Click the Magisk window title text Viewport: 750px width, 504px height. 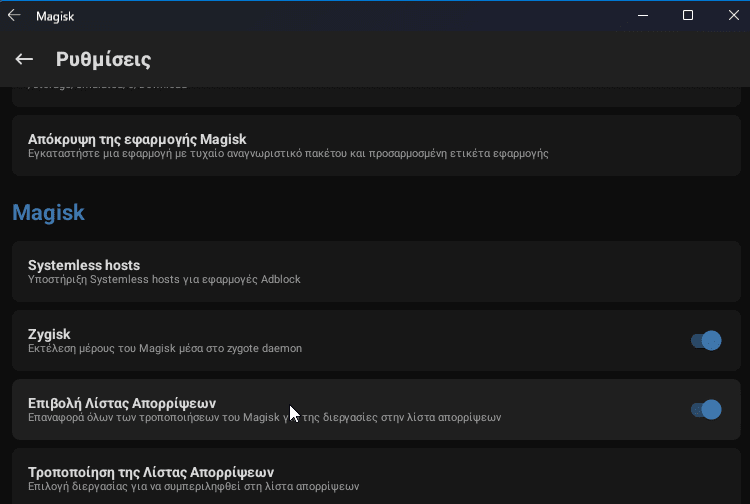coord(55,16)
